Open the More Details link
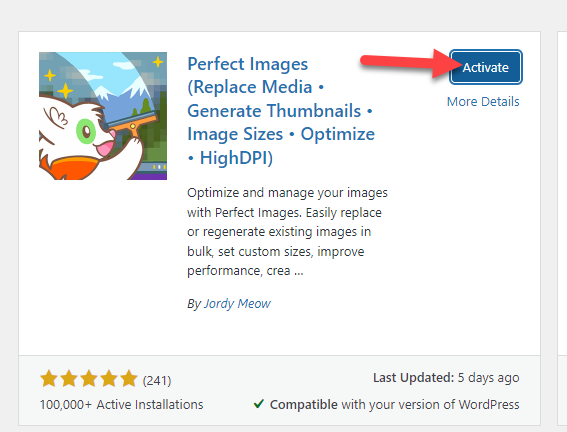 click(x=483, y=102)
